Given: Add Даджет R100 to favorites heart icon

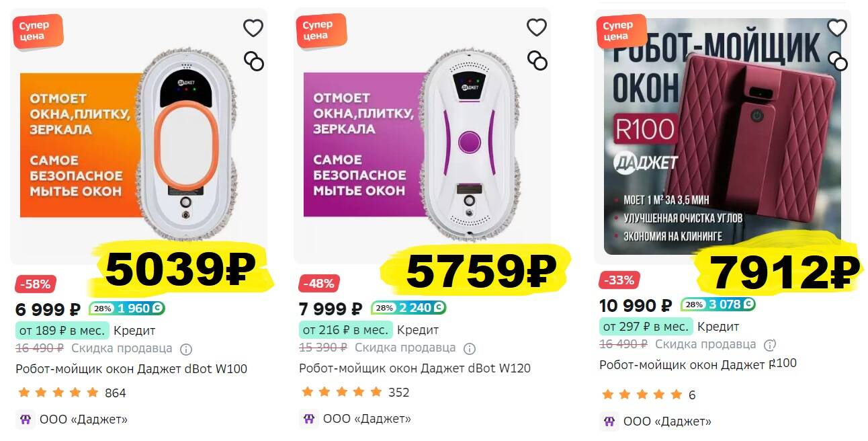Looking at the screenshot, I should click(x=836, y=28).
